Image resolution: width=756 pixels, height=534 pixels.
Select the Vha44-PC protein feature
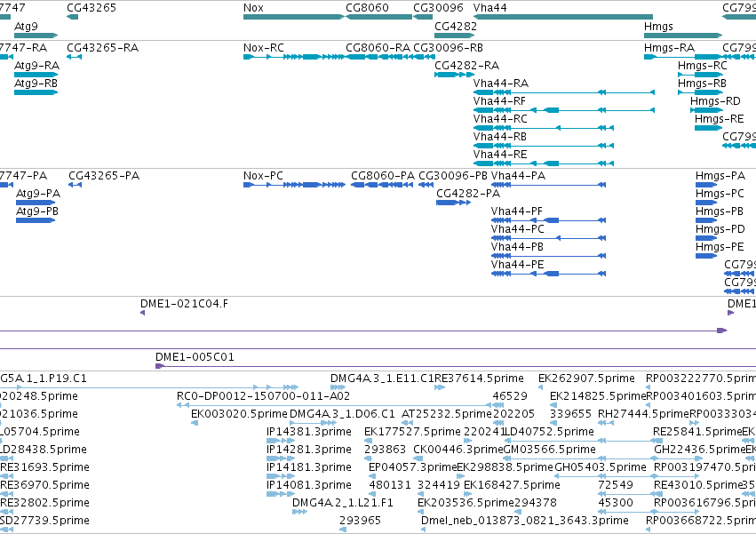click(x=548, y=238)
